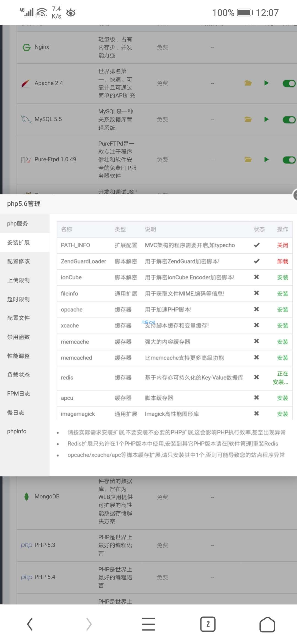This screenshot has height=644, width=297.
Task: Click the Apache feather logo icon
Action: [x=26, y=83]
